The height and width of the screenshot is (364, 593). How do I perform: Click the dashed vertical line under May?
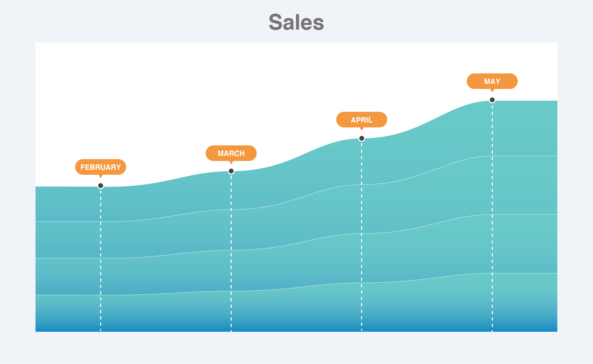pyautogui.click(x=492, y=244)
